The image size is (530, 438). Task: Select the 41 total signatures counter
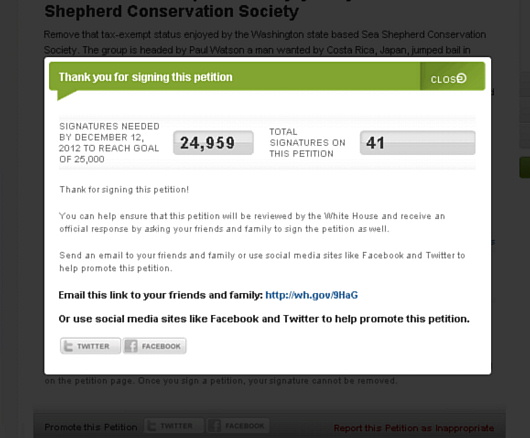click(417, 143)
